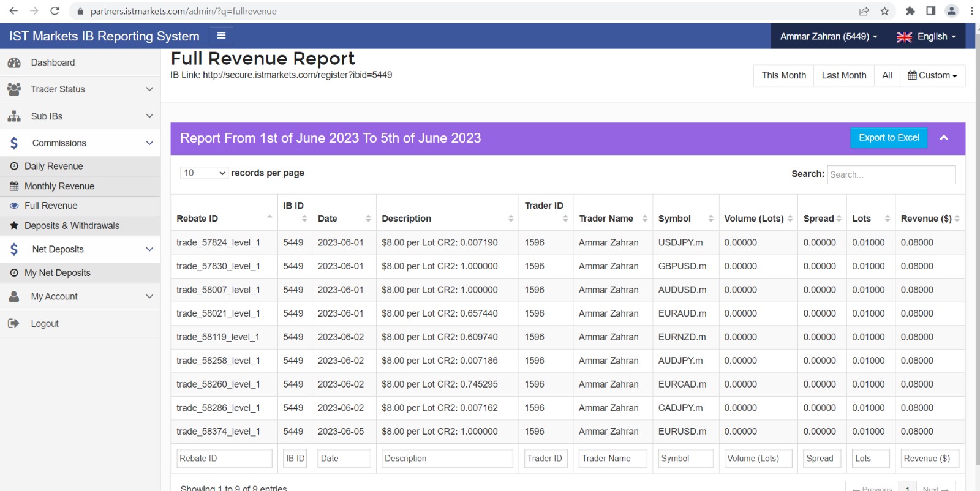Image resolution: width=980 pixels, height=491 pixels.
Task: Bookmark this page with the star icon
Action: 884,11
